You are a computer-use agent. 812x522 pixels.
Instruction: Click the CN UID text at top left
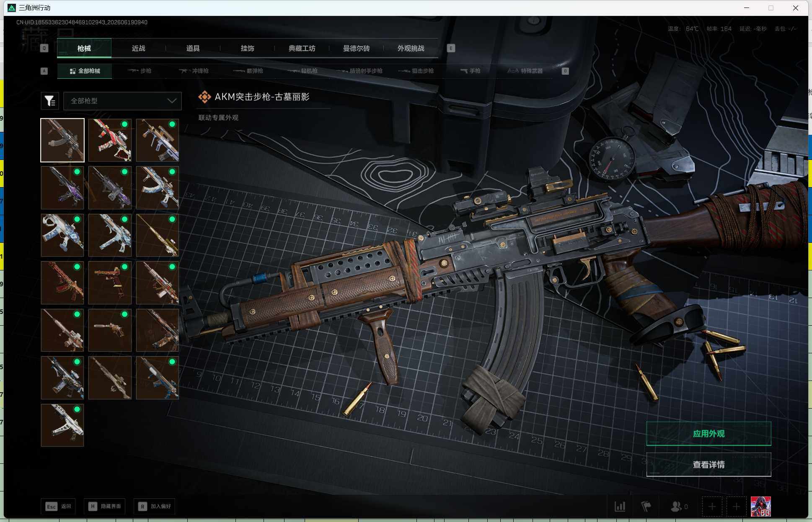82,22
